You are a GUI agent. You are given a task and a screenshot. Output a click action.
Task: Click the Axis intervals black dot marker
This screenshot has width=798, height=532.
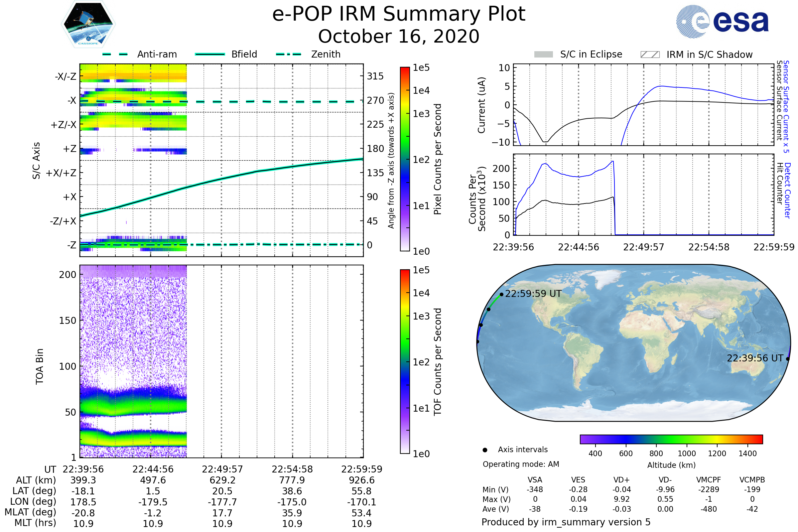pos(485,450)
